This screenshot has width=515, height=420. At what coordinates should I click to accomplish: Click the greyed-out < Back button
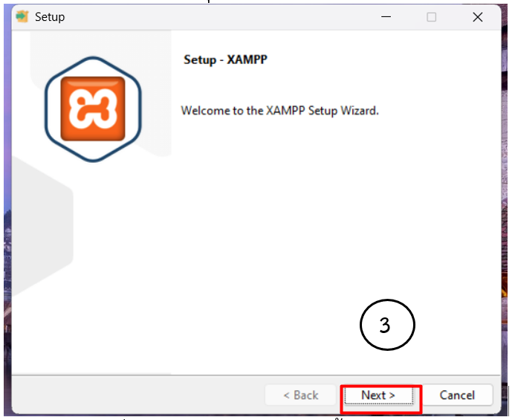[300, 395]
